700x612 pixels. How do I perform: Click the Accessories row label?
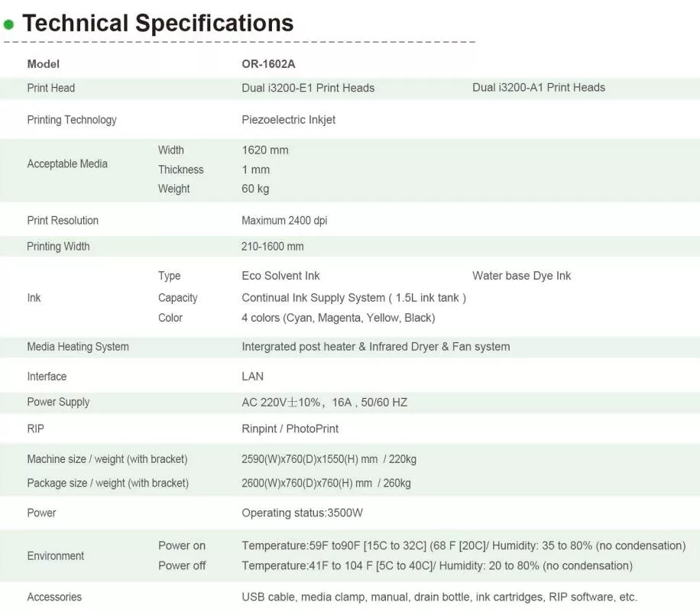tap(54, 597)
